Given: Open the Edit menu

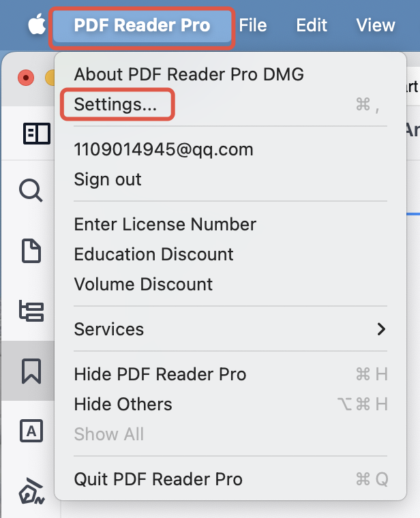Looking at the screenshot, I should [312, 25].
